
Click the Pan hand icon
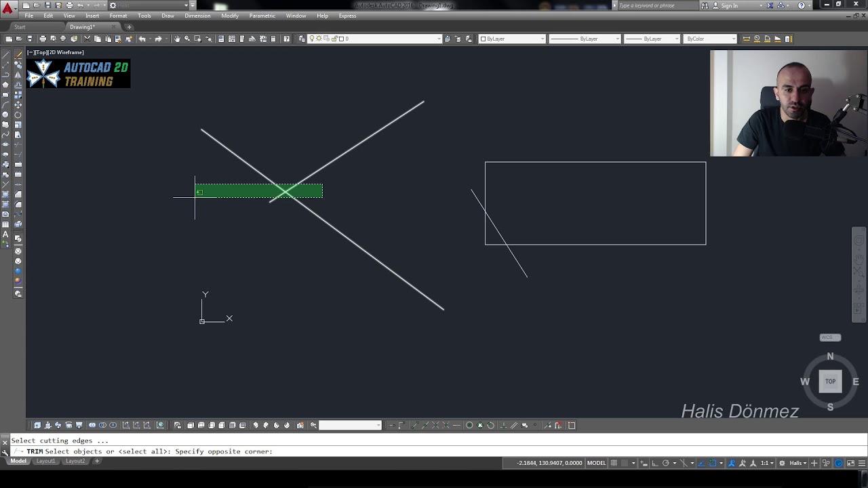pyautogui.click(x=177, y=39)
